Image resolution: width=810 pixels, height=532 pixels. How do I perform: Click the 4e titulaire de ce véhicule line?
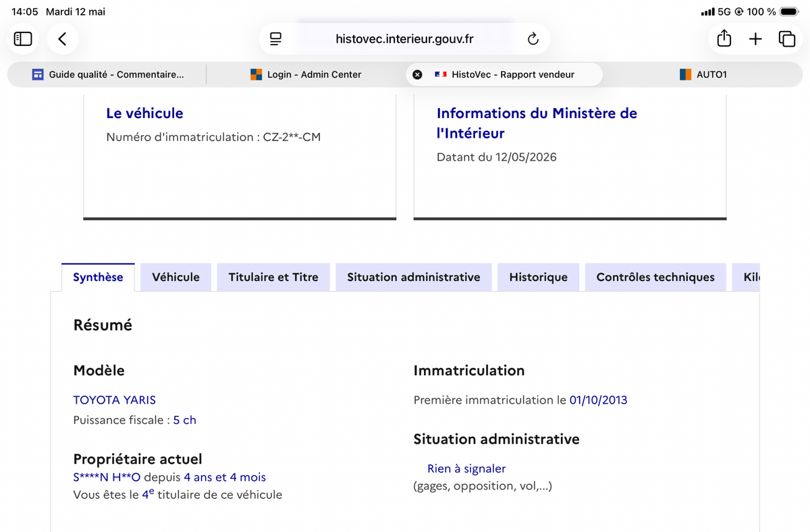tap(178, 494)
